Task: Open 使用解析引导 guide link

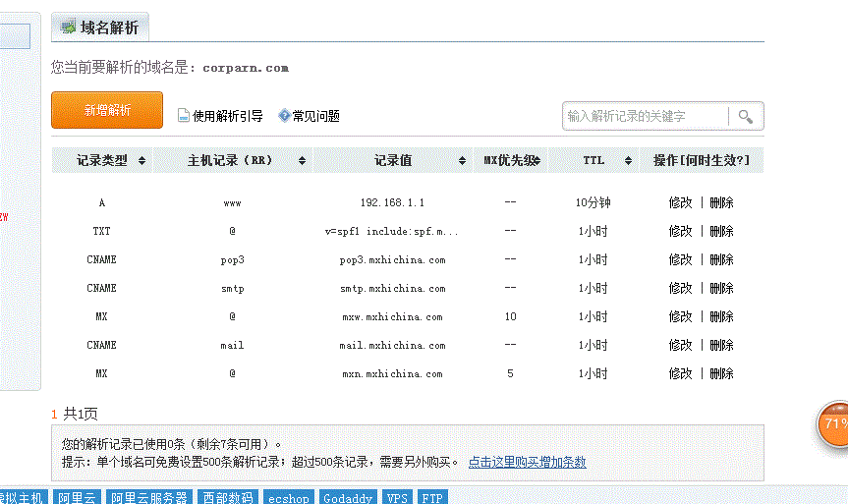Action: (227, 116)
